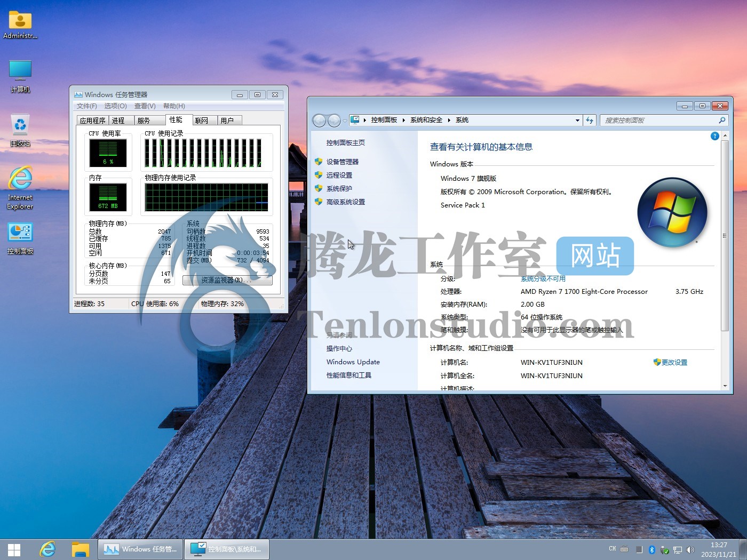Viewport: 747px width, 560px height.
Task: Switch to 应用程序 tab in Task Manager
Action: pos(93,121)
